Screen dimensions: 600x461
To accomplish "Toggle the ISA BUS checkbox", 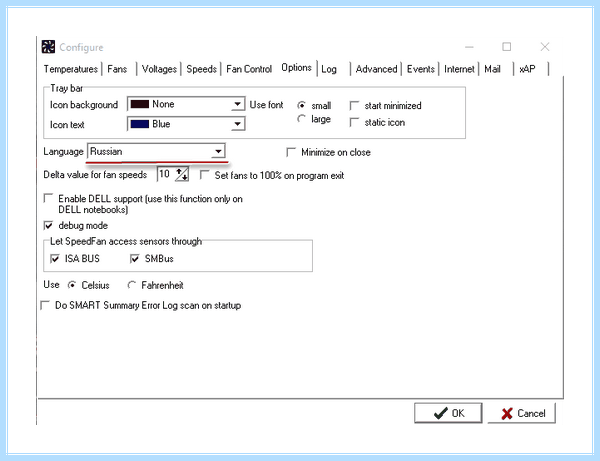I will pyautogui.click(x=55, y=259).
